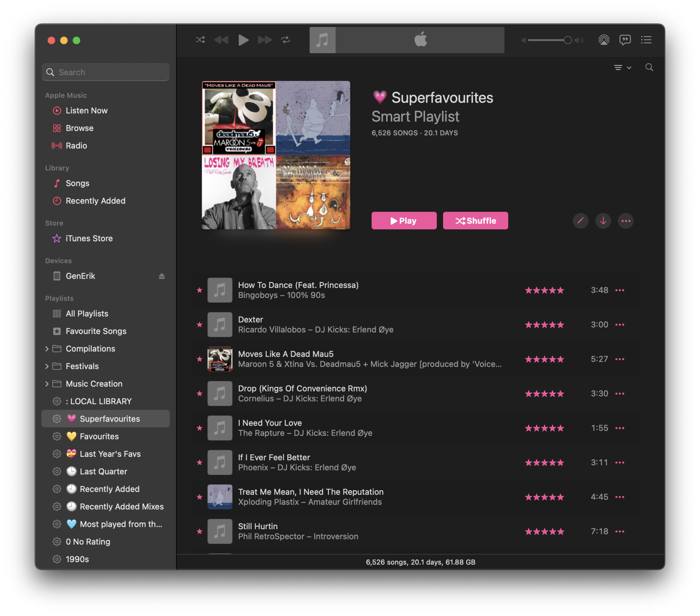
Task: Open more options for Moves Like A Dead Mau5
Action: [620, 359]
